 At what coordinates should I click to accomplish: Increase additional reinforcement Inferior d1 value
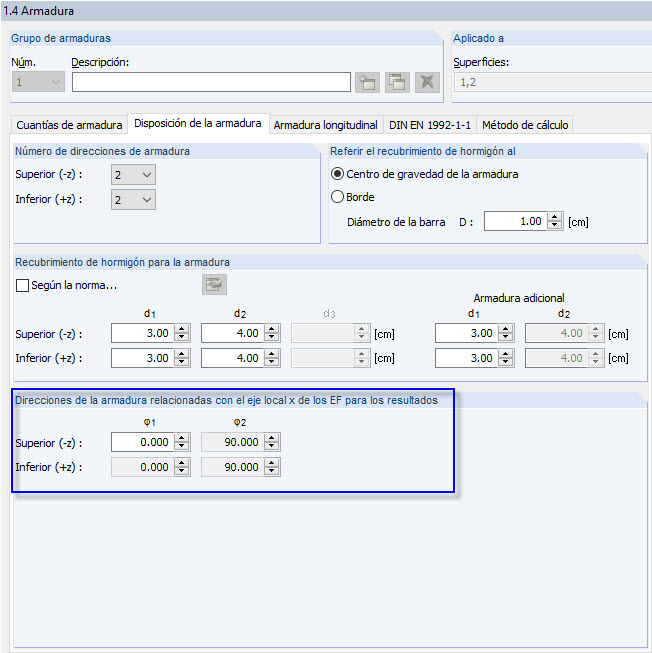click(505, 354)
